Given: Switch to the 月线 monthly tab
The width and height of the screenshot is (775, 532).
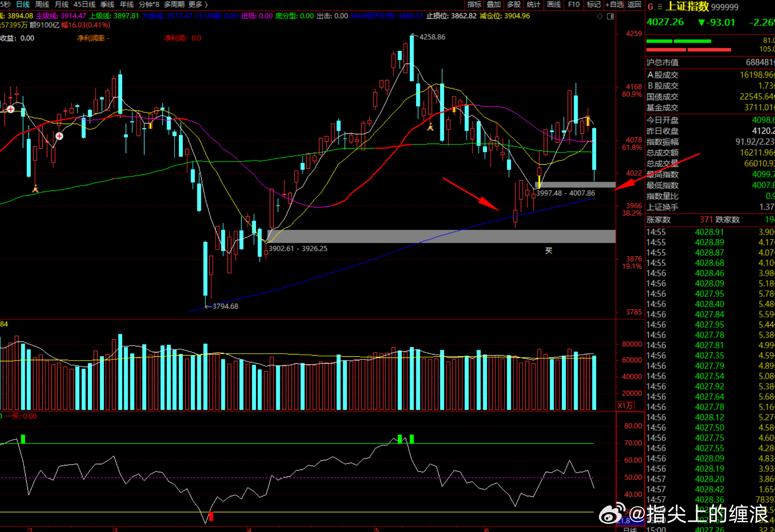Looking at the screenshot, I should [x=62, y=4].
